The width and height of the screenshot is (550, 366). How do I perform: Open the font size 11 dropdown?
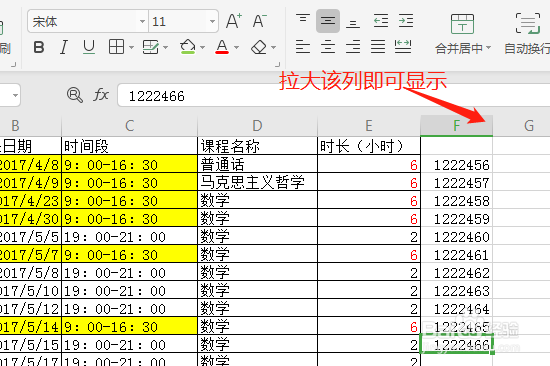(x=212, y=21)
